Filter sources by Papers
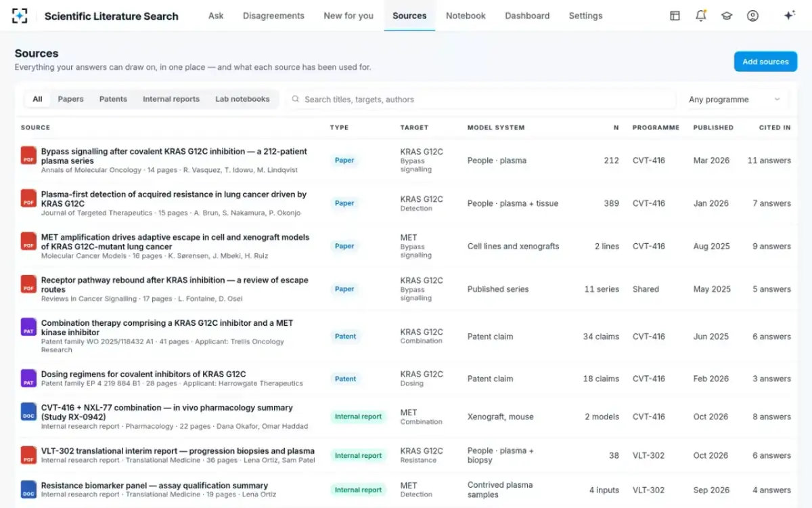812x508 pixels. (70, 99)
